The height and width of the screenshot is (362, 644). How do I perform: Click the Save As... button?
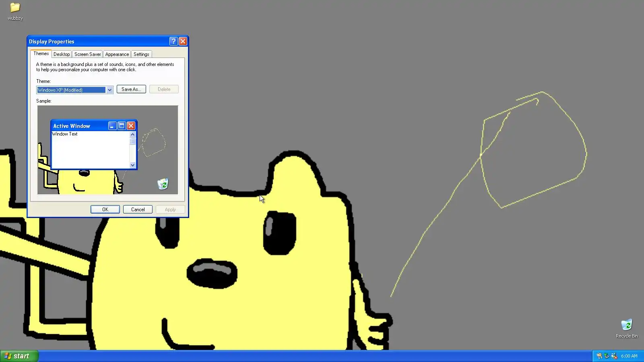(x=131, y=89)
